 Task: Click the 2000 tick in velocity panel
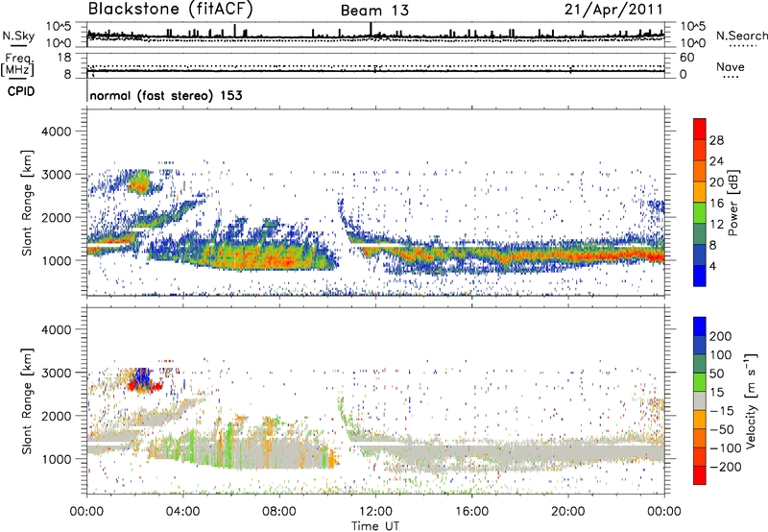56,416
